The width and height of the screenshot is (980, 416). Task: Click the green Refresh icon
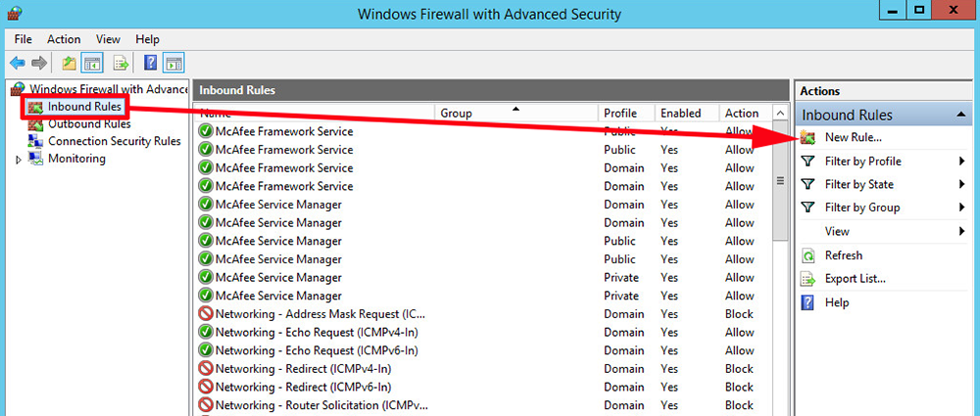click(x=808, y=255)
